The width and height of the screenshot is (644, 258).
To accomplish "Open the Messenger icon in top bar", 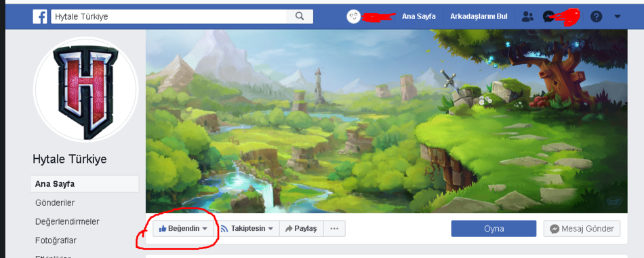I will coord(548,16).
